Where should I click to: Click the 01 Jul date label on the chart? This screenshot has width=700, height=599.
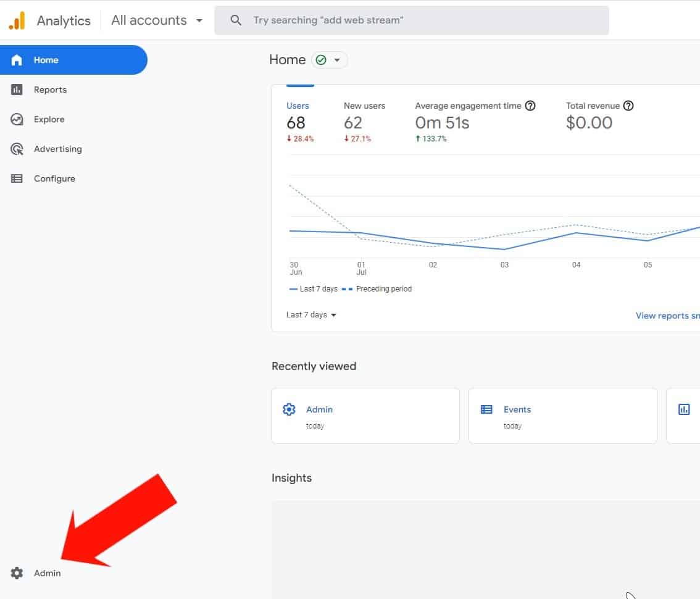tap(362, 269)
